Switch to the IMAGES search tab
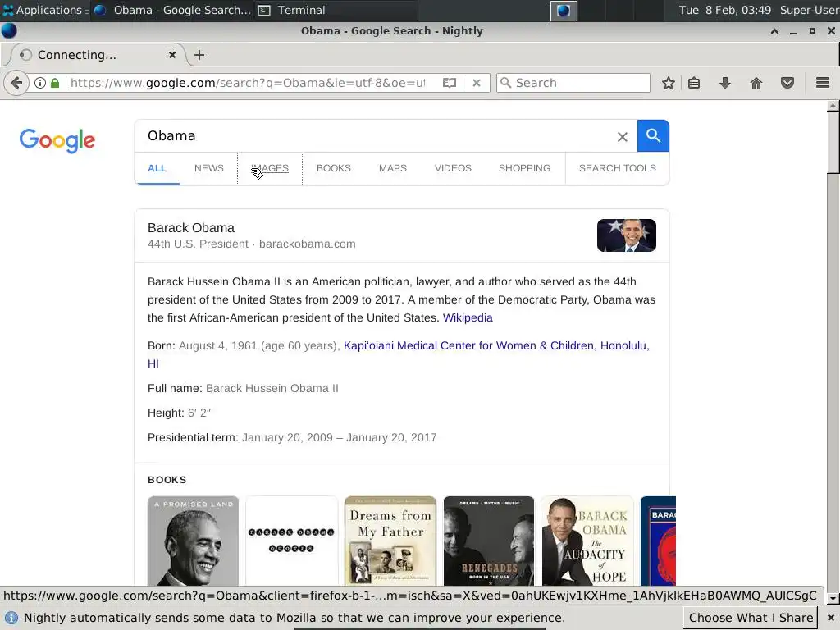 point(270,168)
